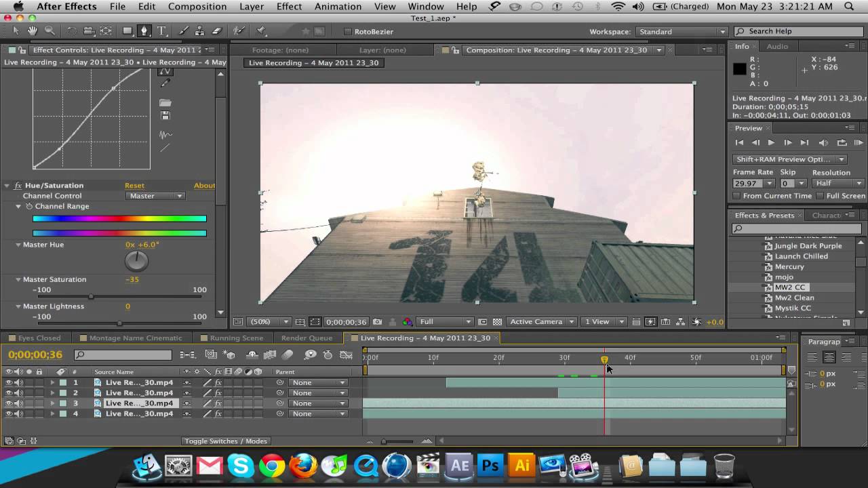Viewport: 868px width, 488px height.
Task: Click the Brainstorm icon in the timeline
Action: 311,354
